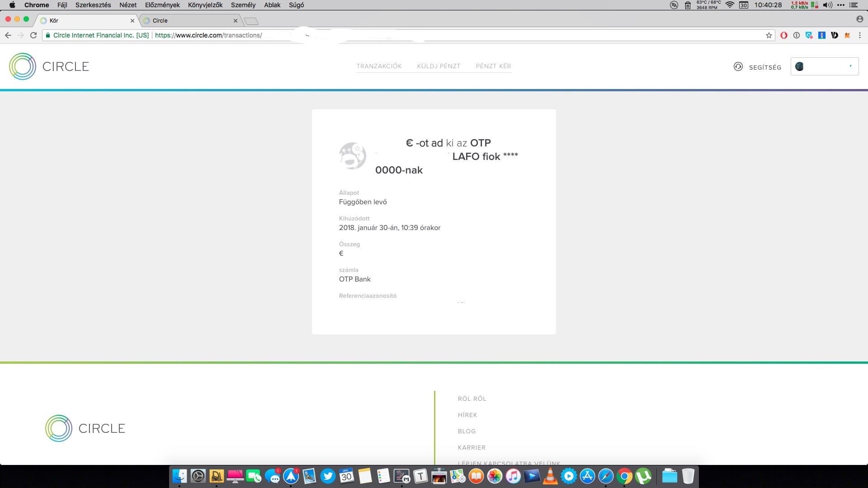Click the Chrome back arrow

(x=8, y=35)
